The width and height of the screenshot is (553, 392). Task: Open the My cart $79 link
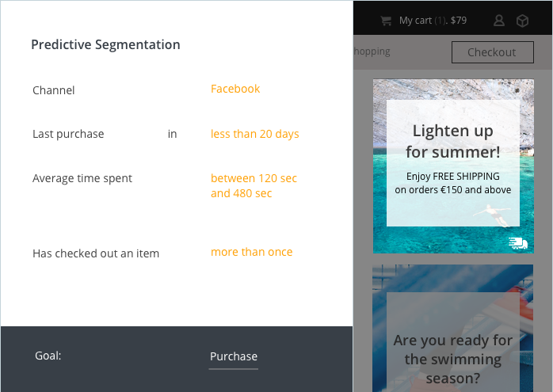coord(433,21)
